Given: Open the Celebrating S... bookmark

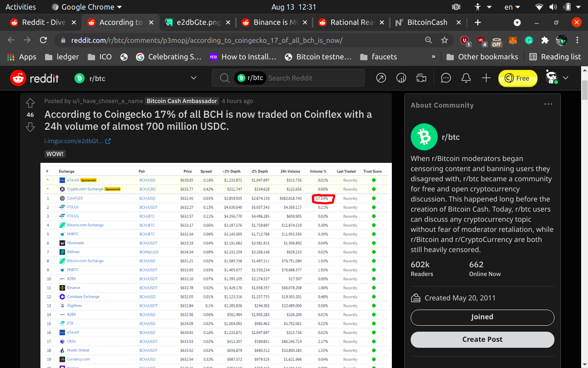Looking at the screenshot, I should coord(169,57).
